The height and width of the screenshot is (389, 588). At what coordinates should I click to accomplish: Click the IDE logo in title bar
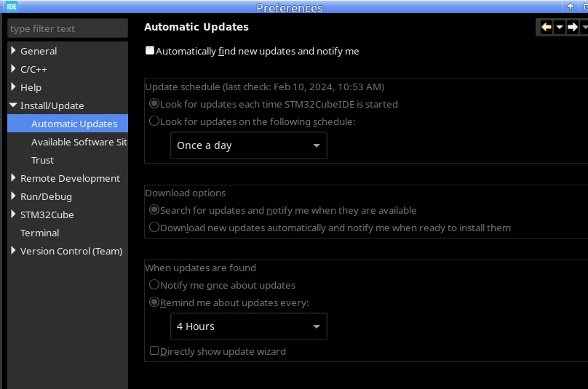11,7
